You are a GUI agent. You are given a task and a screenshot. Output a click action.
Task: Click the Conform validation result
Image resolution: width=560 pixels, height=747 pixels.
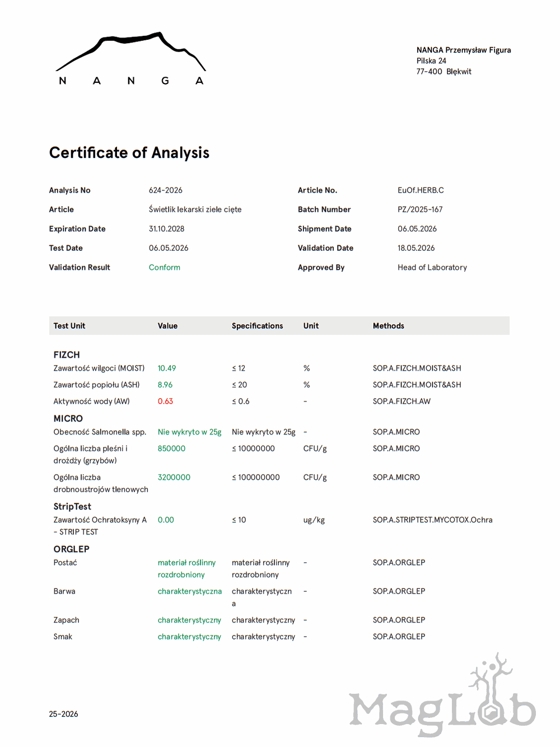165,268
